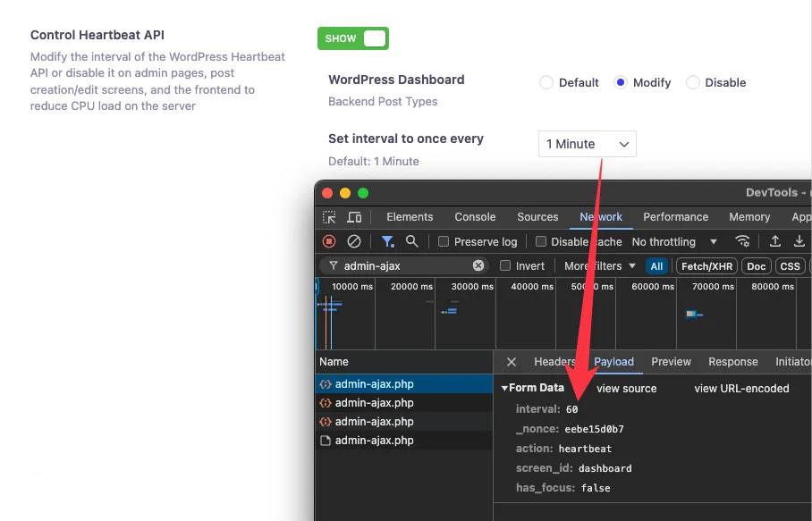
Task: Click the 70000 ms request in timeline overview
Action: [694, 314]
